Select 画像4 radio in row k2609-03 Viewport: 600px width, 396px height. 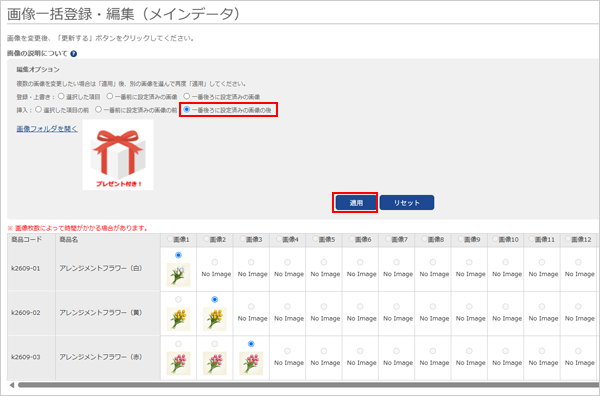(x=287, y=351)
